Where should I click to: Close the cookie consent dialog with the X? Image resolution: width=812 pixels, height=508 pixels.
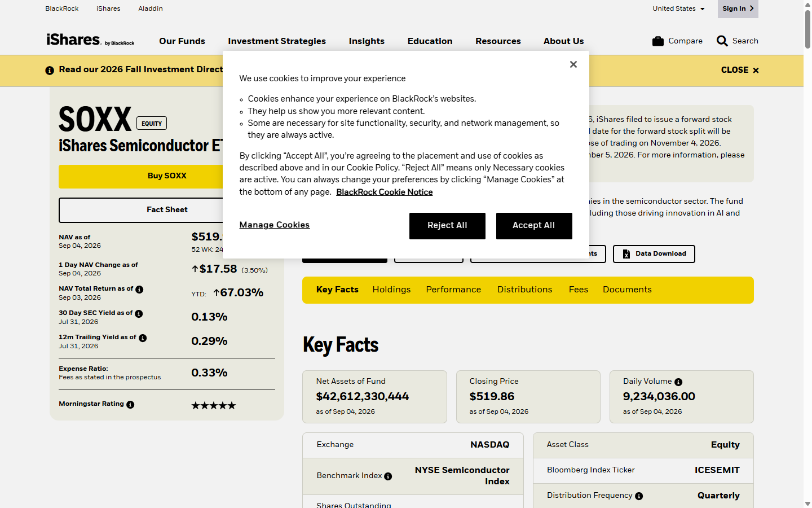tap(573, 64)
